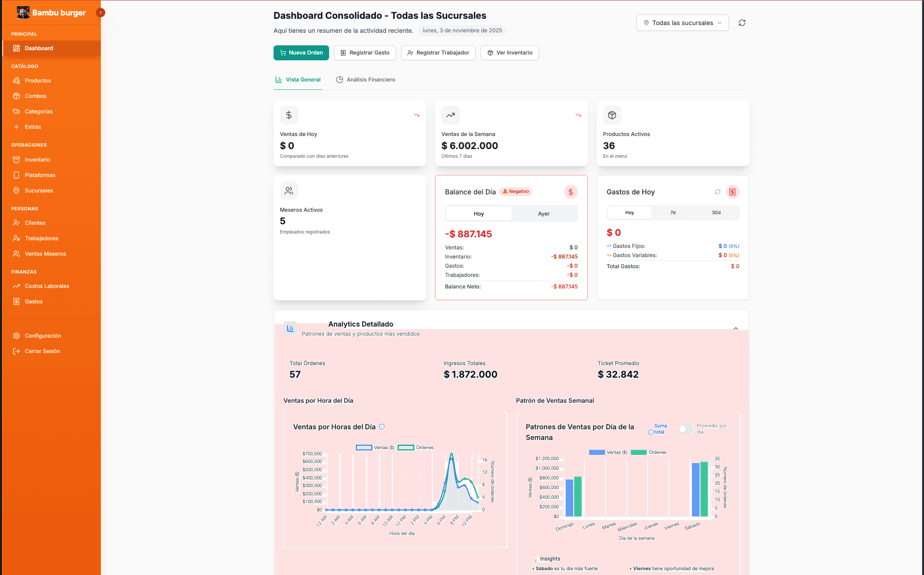The height and width of the screenshot is (575, 924).
Task: Select the 30d period in Gastos de Hoy
Action: [x=716, y=212]
